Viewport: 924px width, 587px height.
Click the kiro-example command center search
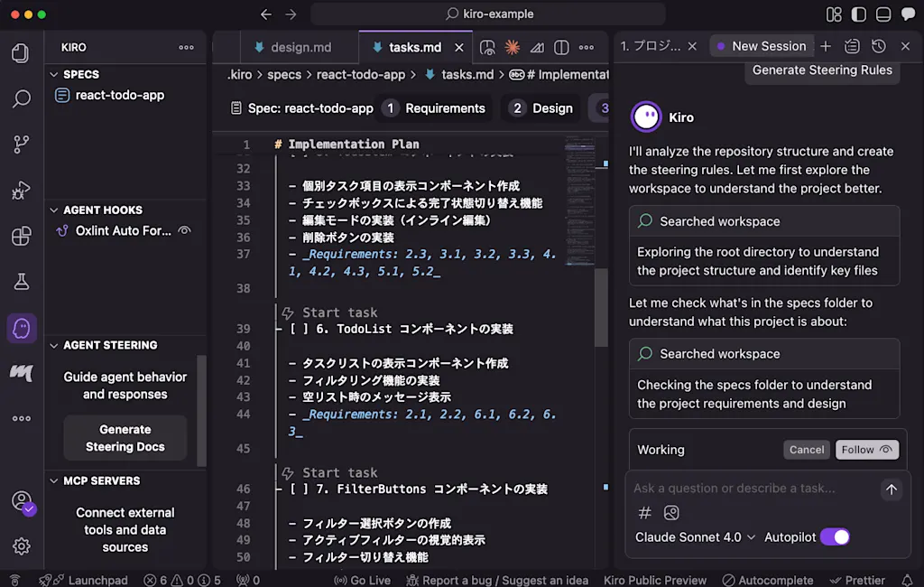488,14
